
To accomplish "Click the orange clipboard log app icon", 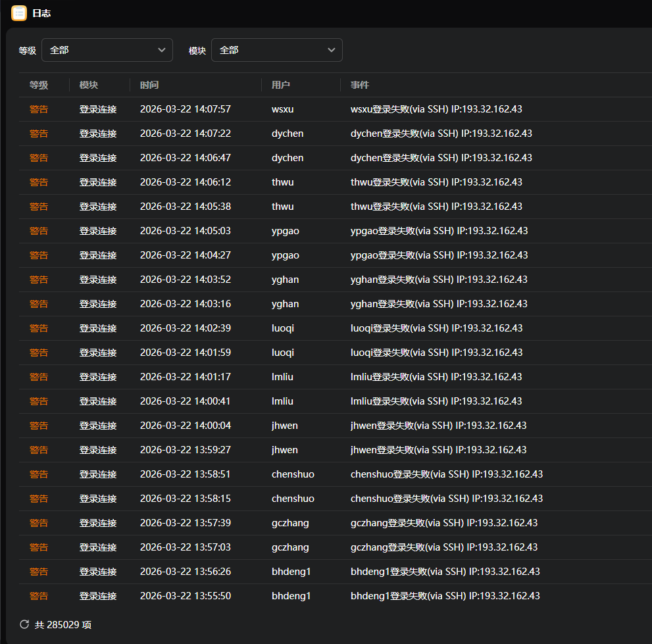I will click(x=19, y=13).
